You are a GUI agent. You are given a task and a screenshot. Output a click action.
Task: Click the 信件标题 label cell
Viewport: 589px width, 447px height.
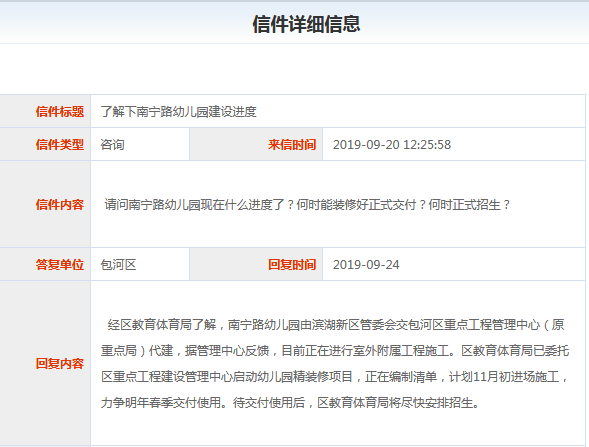click(45, 112)
